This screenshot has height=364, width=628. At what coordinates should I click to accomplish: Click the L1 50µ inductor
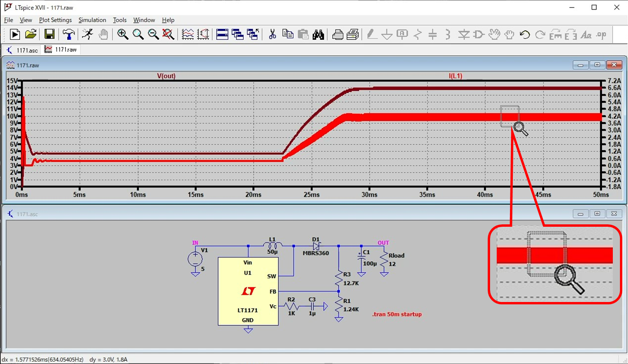pos(273,245)
